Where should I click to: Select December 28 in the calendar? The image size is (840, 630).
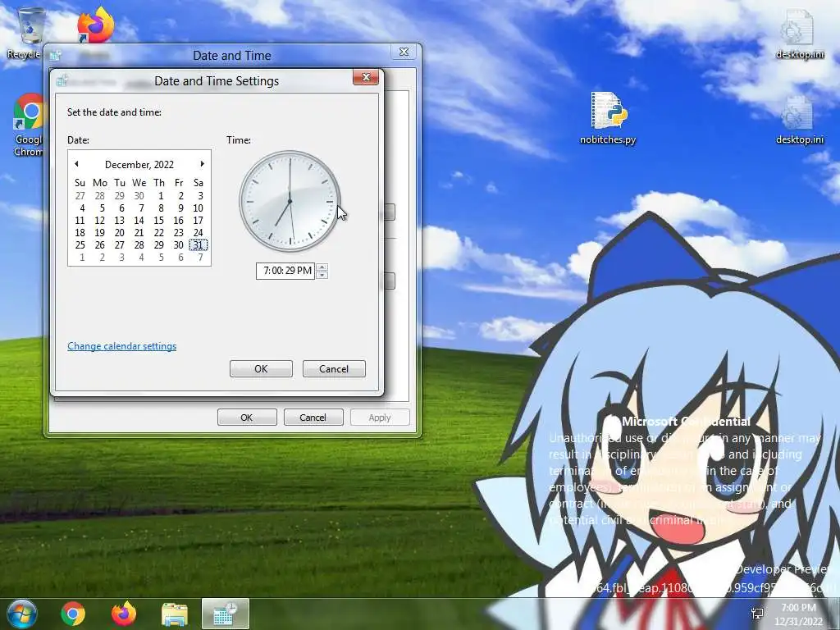tap(139, 244)
